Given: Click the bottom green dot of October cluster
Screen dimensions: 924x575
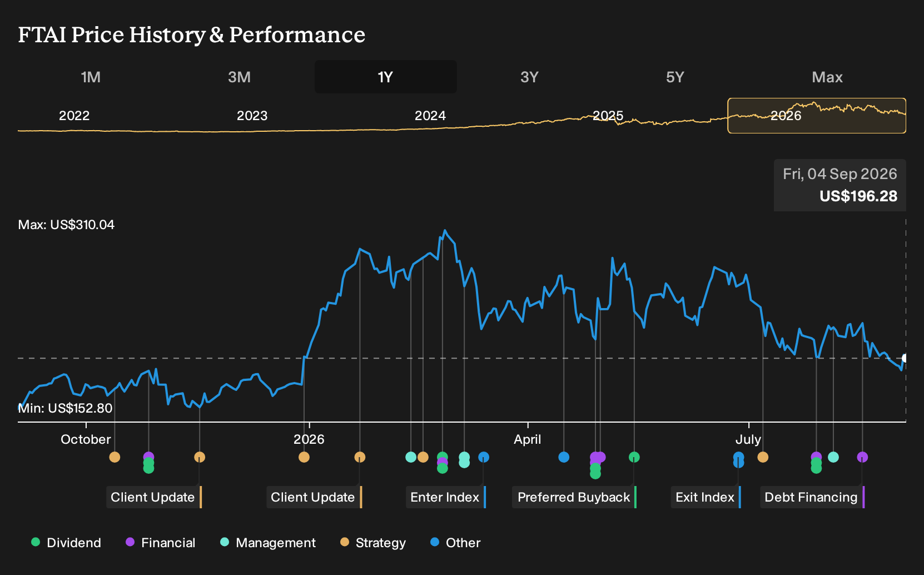Looking at the screenshot, I should (148, 468).
